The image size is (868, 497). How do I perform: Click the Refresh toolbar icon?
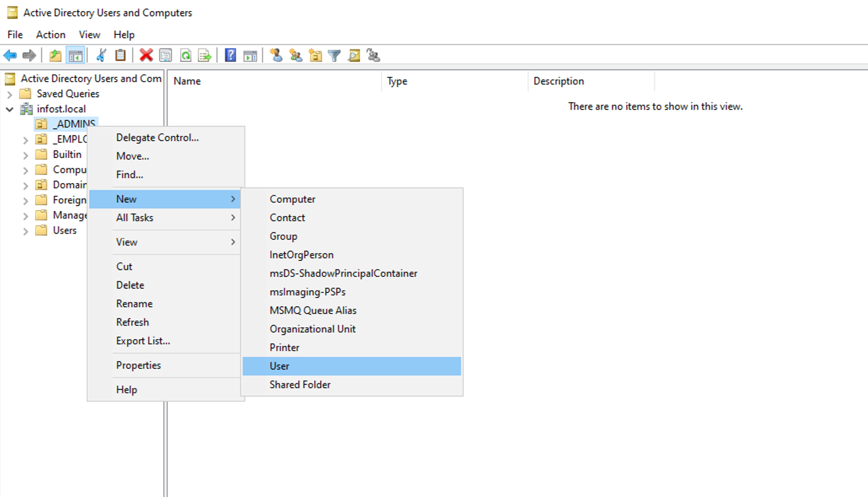186,55
